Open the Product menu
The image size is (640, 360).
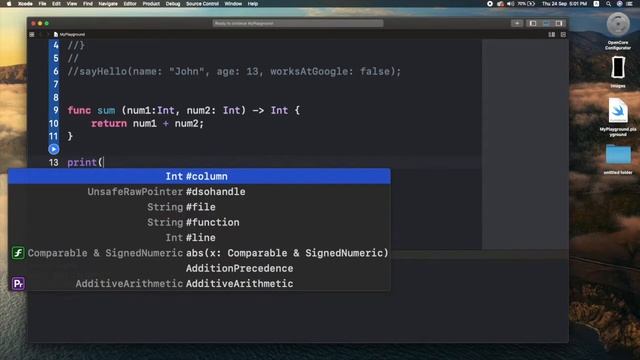[x=151, y=4]
